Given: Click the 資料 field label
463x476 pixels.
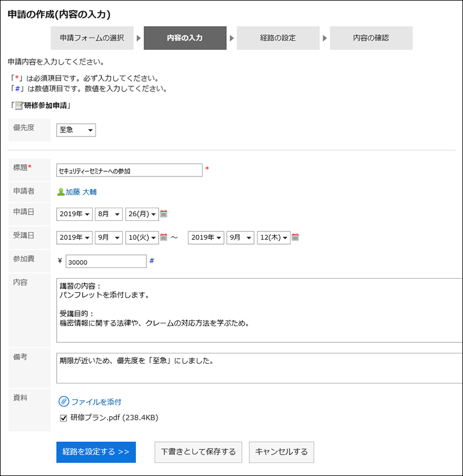Looking at the screenshot, I should coord(20,398).
